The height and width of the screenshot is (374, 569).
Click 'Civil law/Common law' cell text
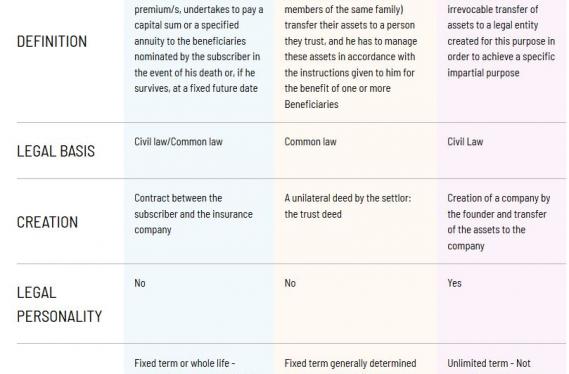click(178, 141)
